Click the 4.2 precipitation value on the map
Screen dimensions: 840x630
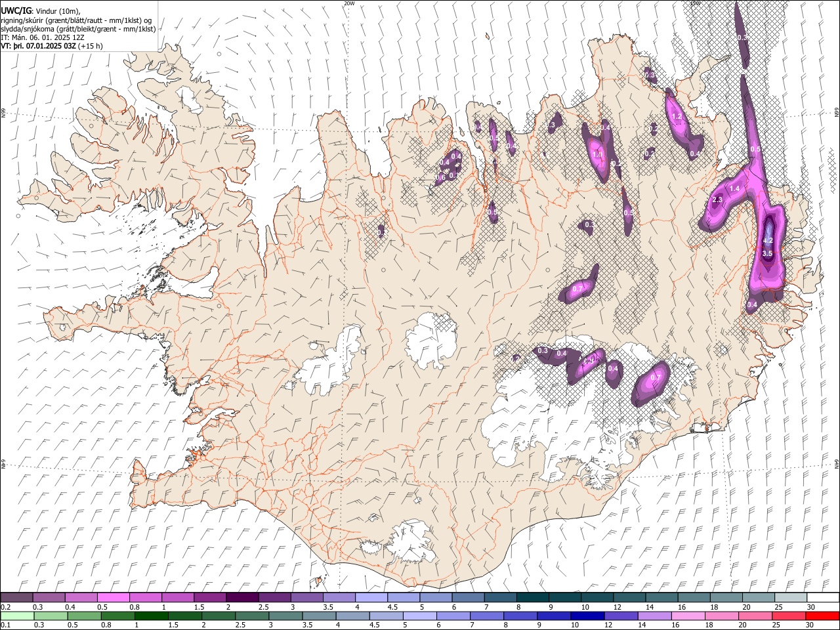pos(768,241)
